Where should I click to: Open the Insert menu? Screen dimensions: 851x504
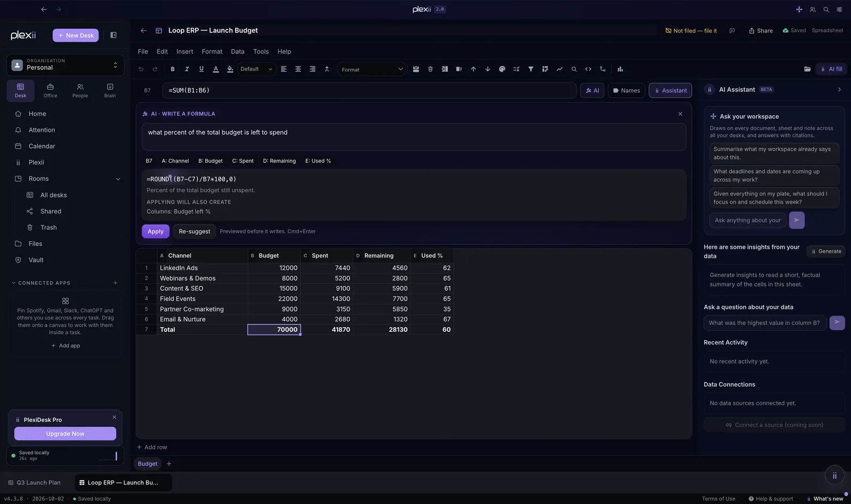tap(185, 52)
